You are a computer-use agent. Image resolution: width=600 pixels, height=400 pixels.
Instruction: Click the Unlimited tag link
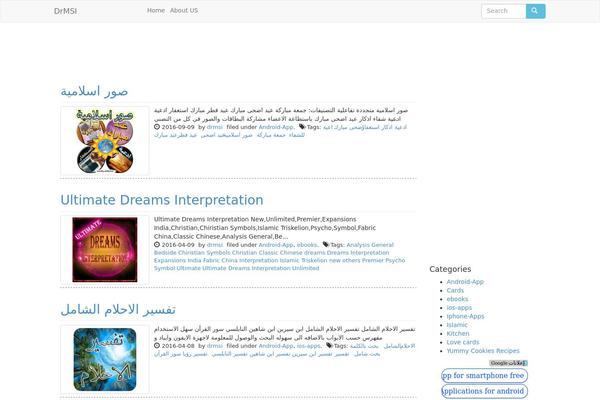coord(305,268)
